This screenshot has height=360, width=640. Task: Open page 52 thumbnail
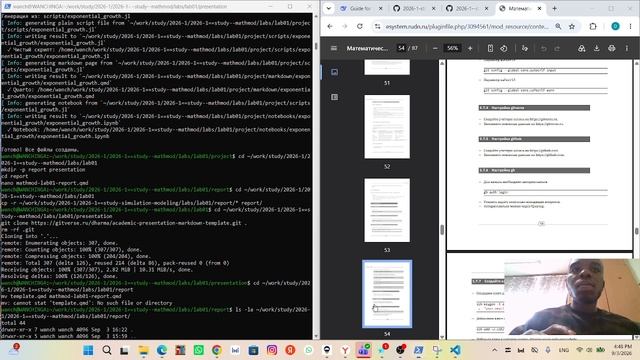click(x=387, y=127)
